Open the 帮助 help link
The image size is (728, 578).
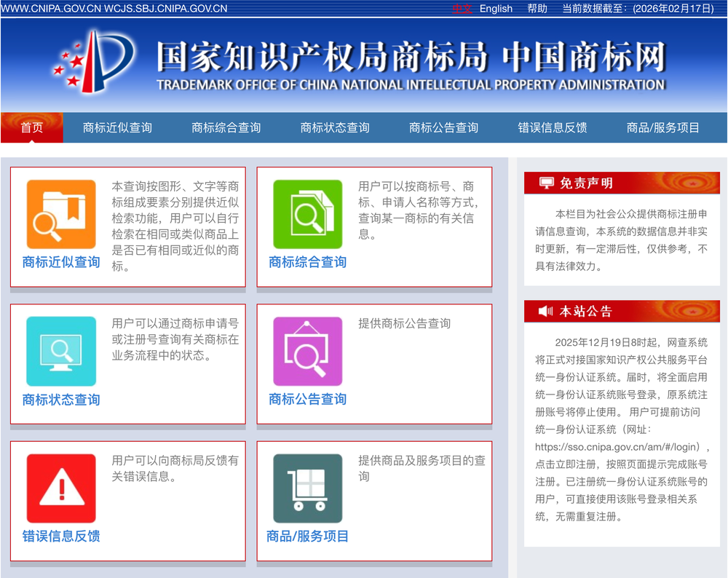pos(537,8)
